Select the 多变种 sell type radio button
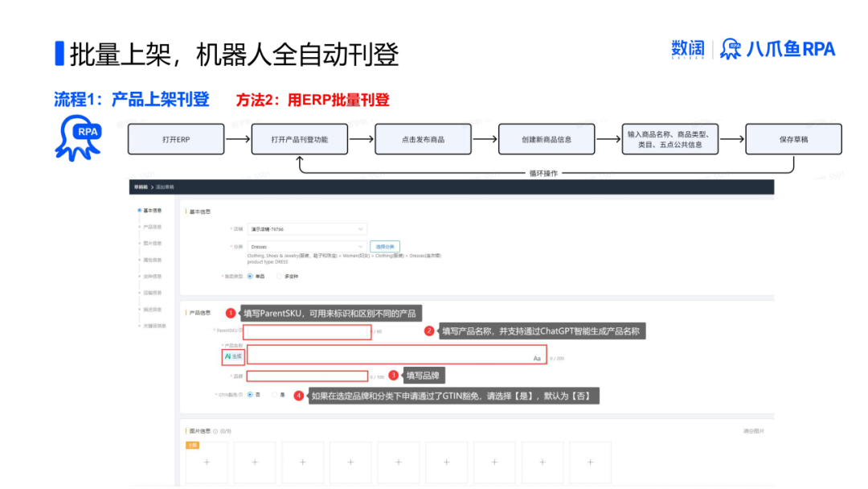 278,276
